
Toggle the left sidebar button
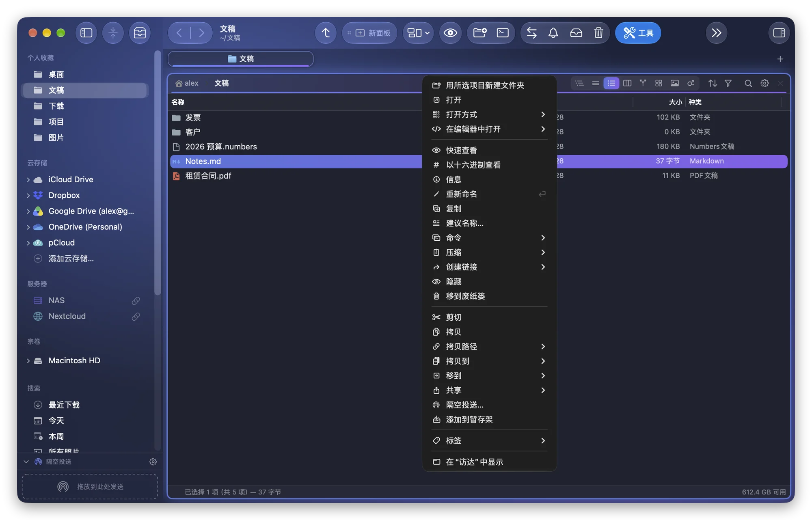(x=86, y=33)
